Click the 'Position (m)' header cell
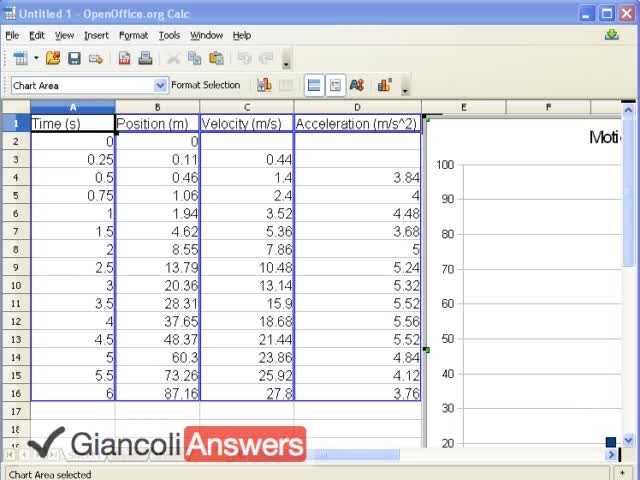Screen dimensions: 640x480 [x=158, y=123]
